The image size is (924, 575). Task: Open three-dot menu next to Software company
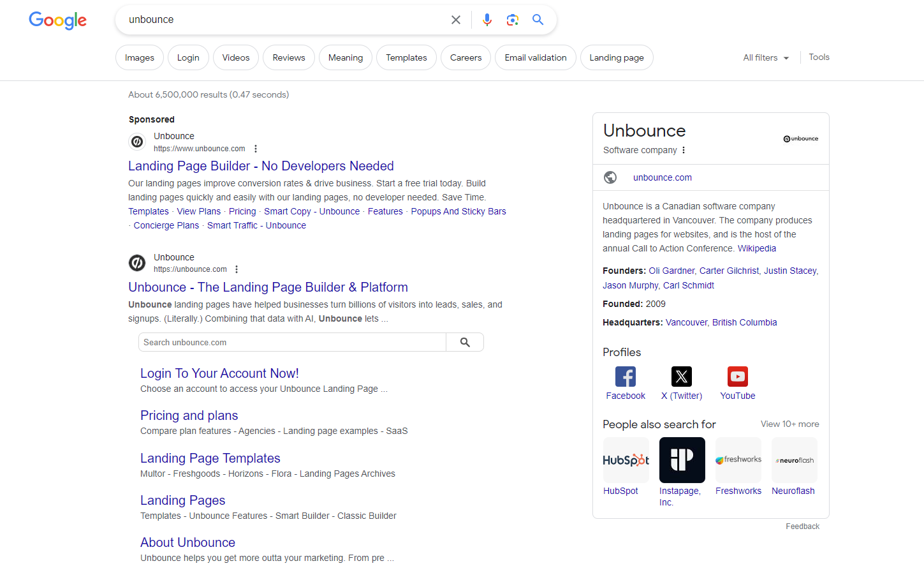point(684,150)
